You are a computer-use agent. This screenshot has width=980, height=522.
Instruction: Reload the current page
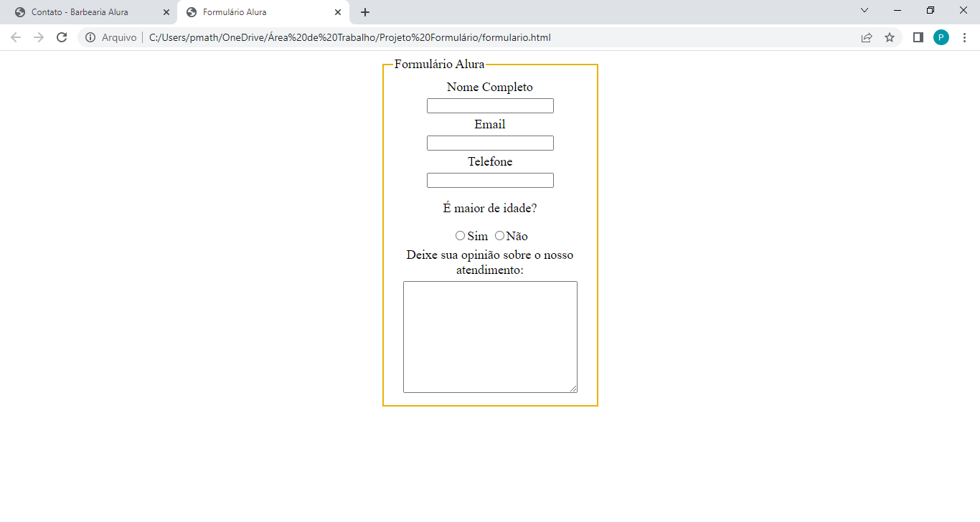[x=62, y=37]
